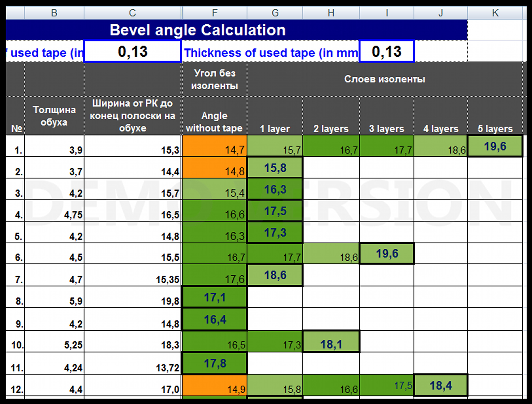Click the 15,8 cell in row 2

[x=275, y=168]
